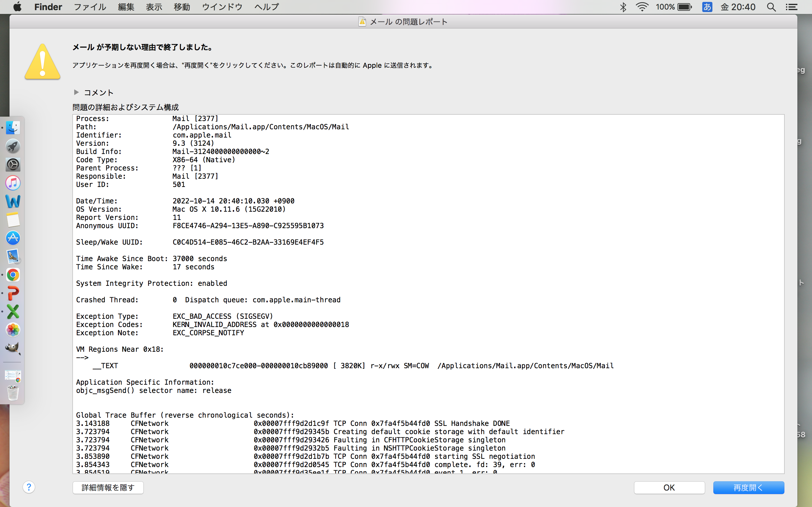
Task: Click the 再度開く button
Action: click(x=748, y=488)
